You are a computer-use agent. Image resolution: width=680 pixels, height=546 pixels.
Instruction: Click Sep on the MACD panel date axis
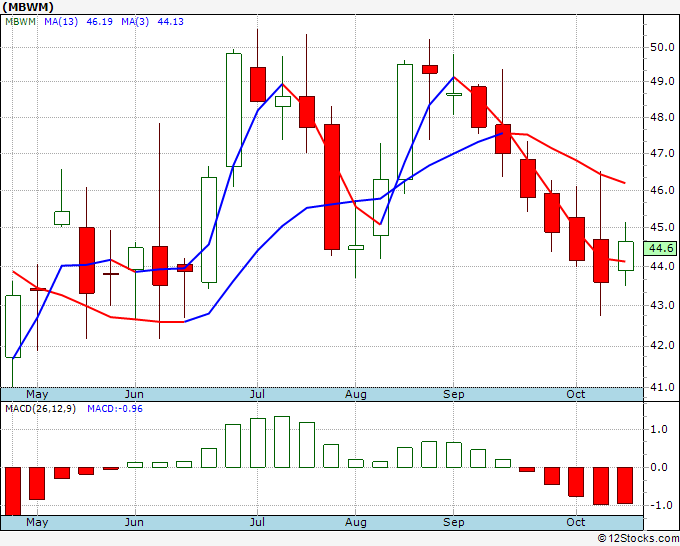pyautogui.click(x=454, y=522)
